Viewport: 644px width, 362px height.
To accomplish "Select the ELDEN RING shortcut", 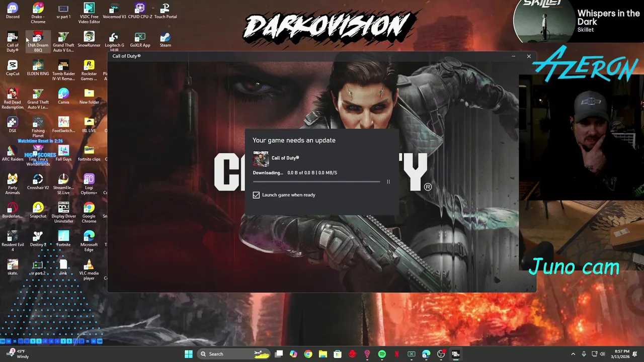I will point(38,68).
